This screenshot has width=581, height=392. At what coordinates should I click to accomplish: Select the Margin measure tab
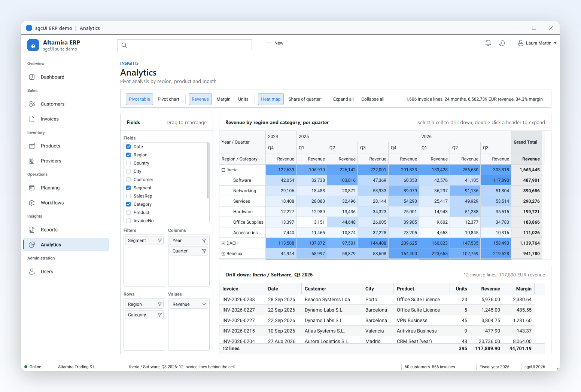[x=223, y=99]
